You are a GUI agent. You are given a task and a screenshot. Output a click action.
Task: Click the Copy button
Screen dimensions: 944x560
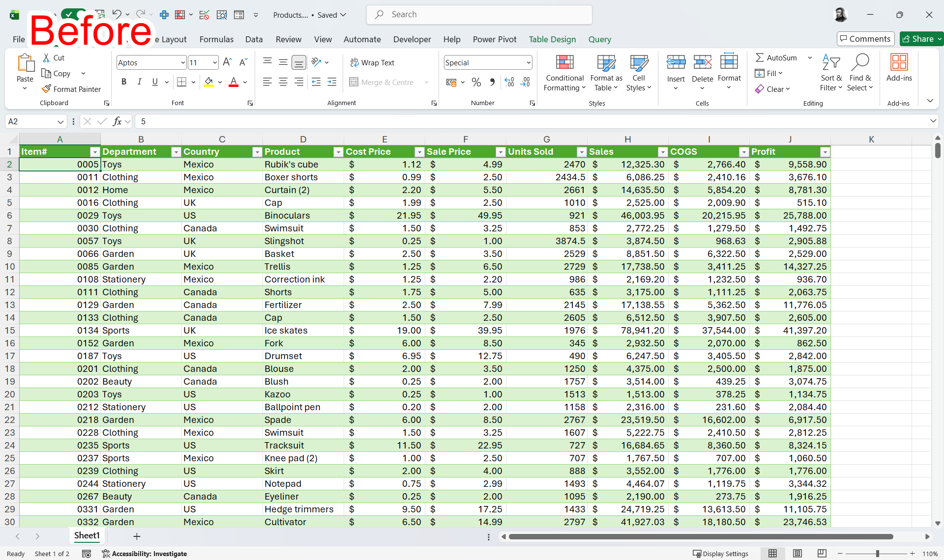(56, 74)
